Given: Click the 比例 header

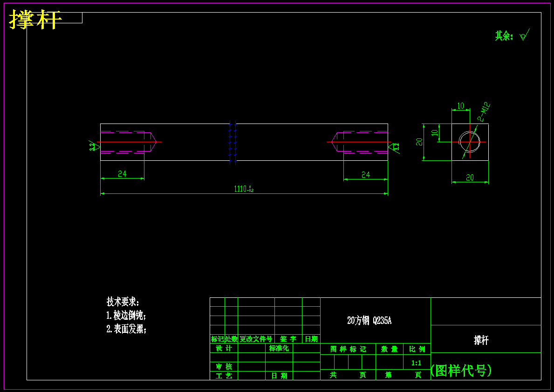Looking at the screenshot, I should pos(417,349).
